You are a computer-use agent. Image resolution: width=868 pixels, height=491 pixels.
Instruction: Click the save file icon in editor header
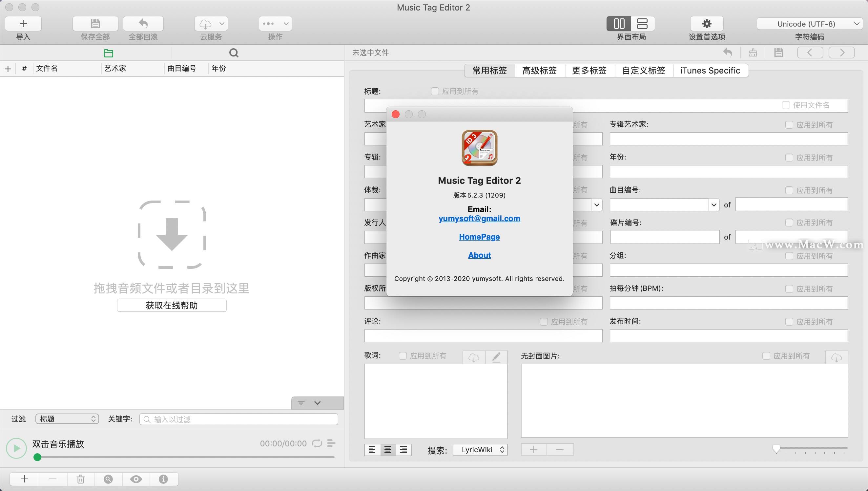778,53
